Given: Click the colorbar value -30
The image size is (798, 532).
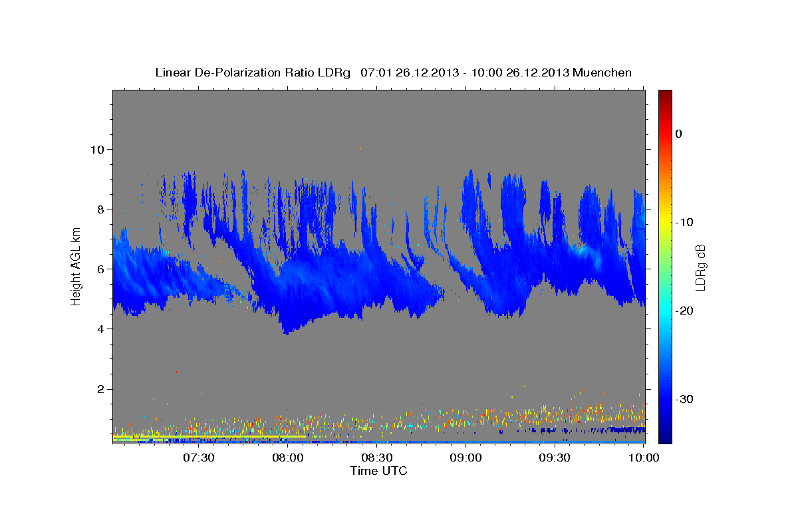Looking at the screenshot, I should point(684,399).
